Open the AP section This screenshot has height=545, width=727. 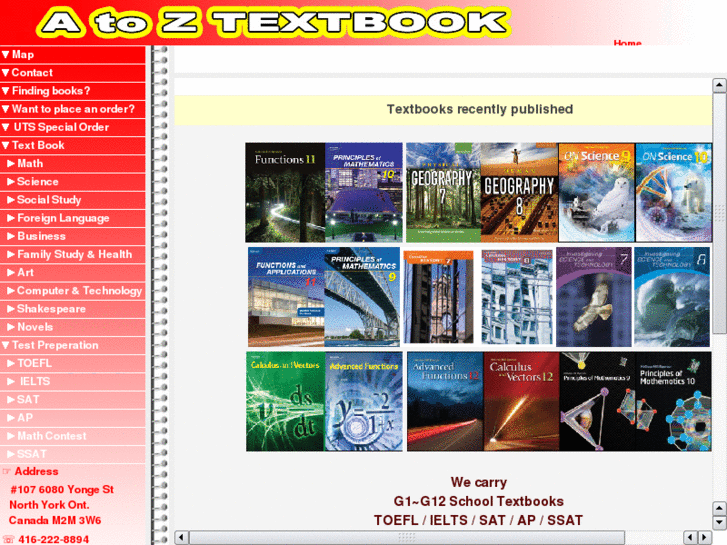[x=73, y=417]
